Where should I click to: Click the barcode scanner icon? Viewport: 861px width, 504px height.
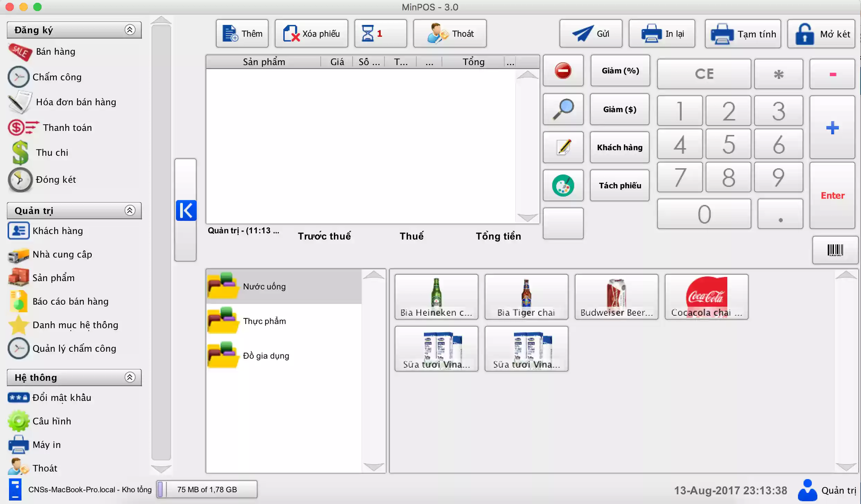coord(835,250)
